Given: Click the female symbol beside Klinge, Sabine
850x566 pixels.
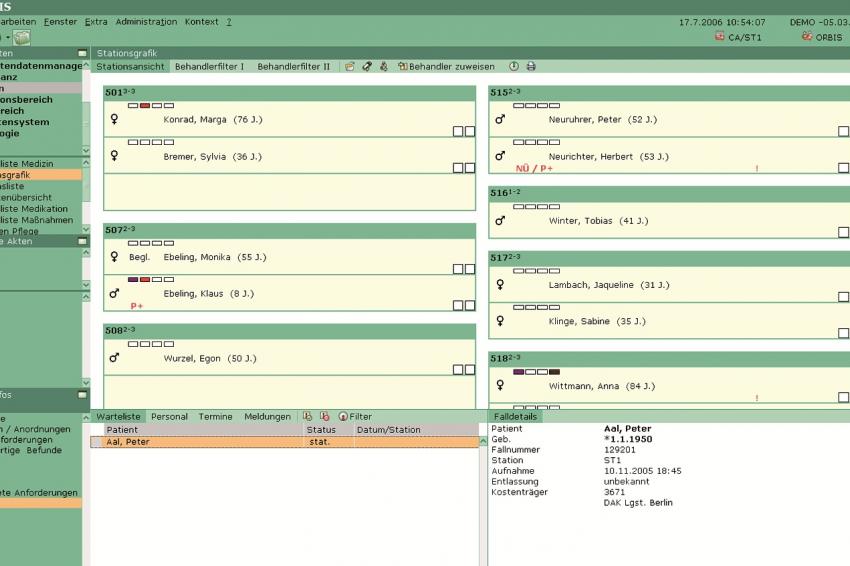Looking at the screenshot, I should click(x=500, y=321).
